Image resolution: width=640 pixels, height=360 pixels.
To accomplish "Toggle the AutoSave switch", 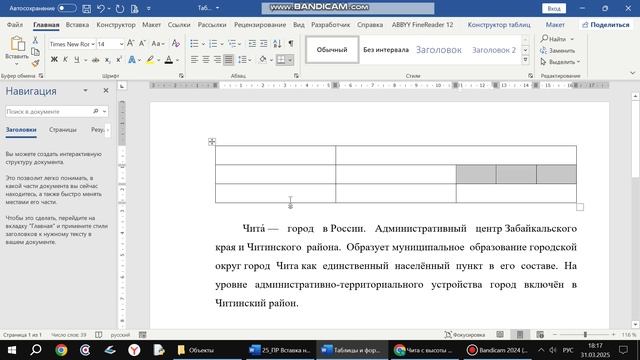I will pyautogui.click(x=67, y=8).
